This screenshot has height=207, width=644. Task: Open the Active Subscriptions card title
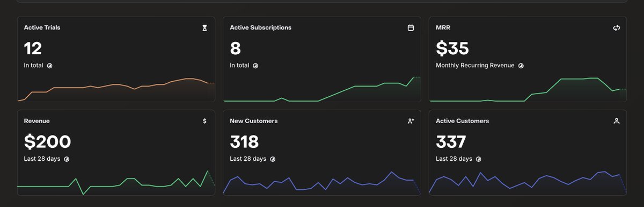[x=261, y=27]
